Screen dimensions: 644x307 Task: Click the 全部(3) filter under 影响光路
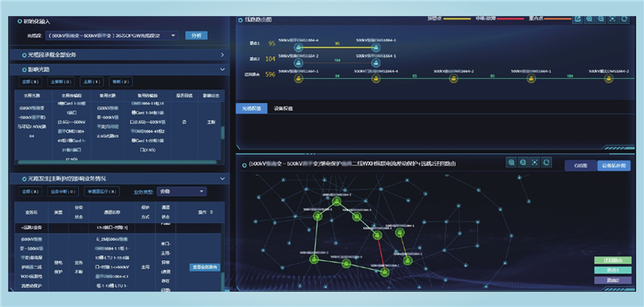pyautogui.click(x=31, y=81)
